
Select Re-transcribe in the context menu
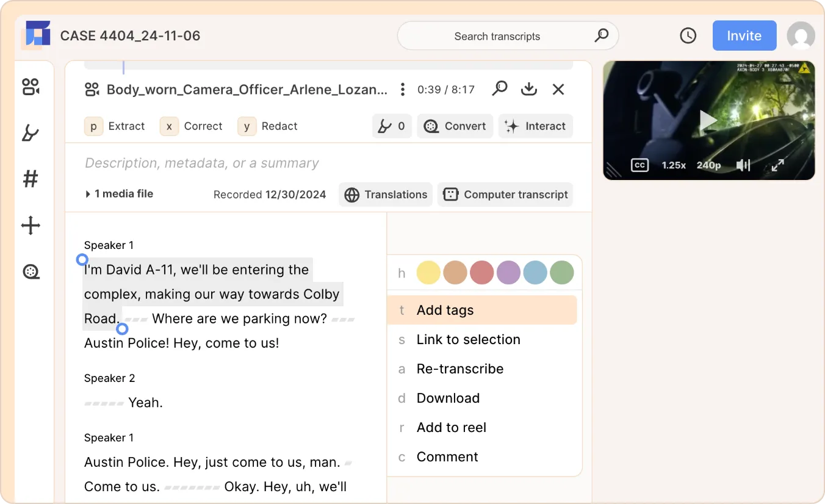point(482,369)
